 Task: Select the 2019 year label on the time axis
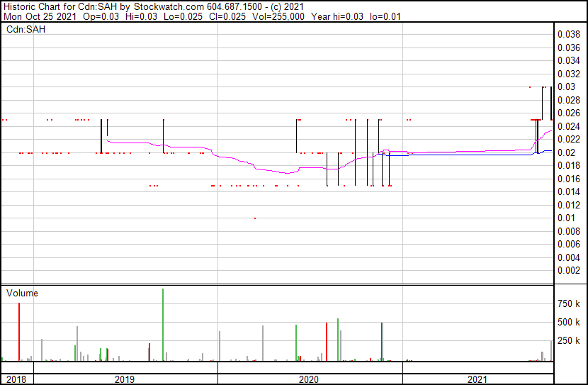pos(125,379)
